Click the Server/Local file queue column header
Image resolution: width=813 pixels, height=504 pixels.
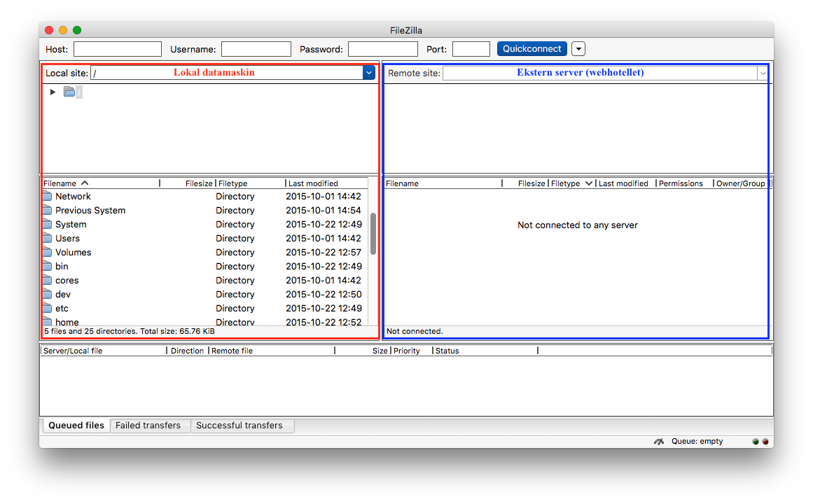click(x=104, y=351)
